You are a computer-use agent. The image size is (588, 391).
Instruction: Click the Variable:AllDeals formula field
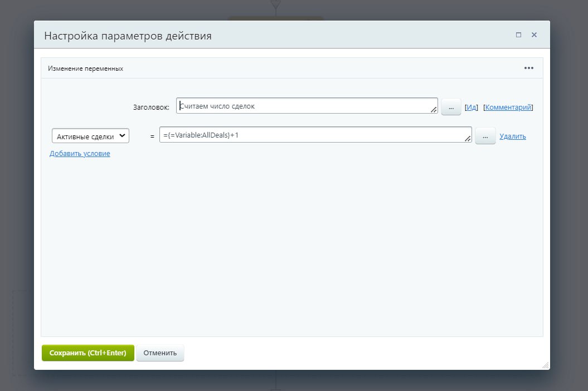tap(315, 135)
